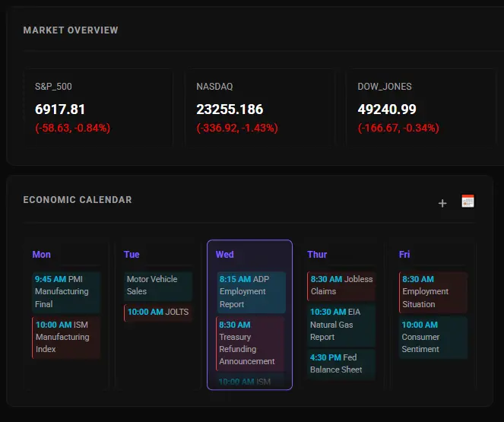
Task: Open the 10:00 AM JOLTS event
Action: (158, 313)
